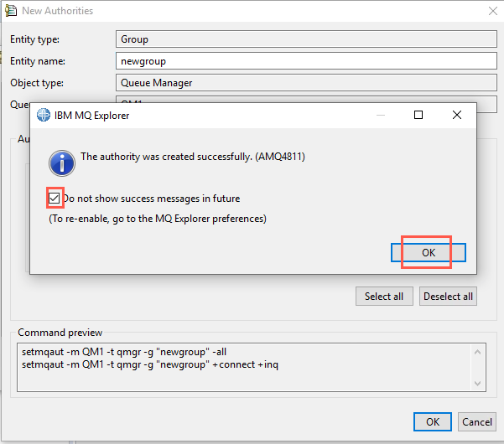
Task: Click inside the Command preview text box
Action: point(244,367)
